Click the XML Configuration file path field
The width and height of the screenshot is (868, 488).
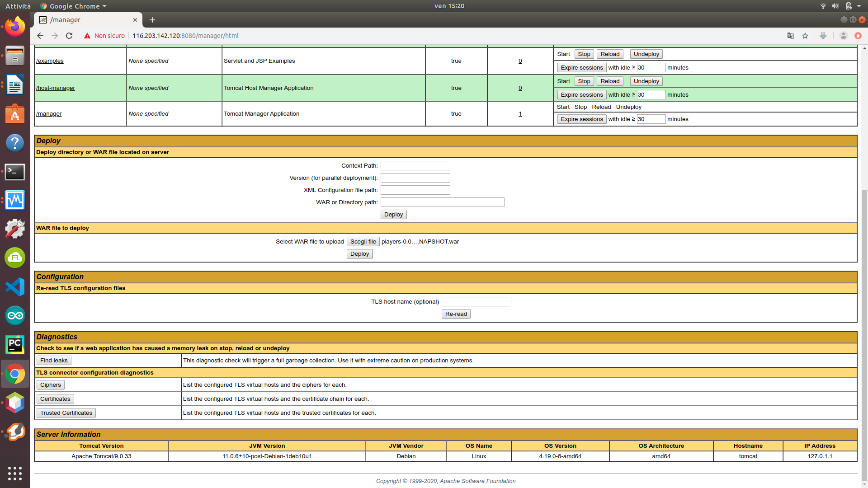point(415,190)
